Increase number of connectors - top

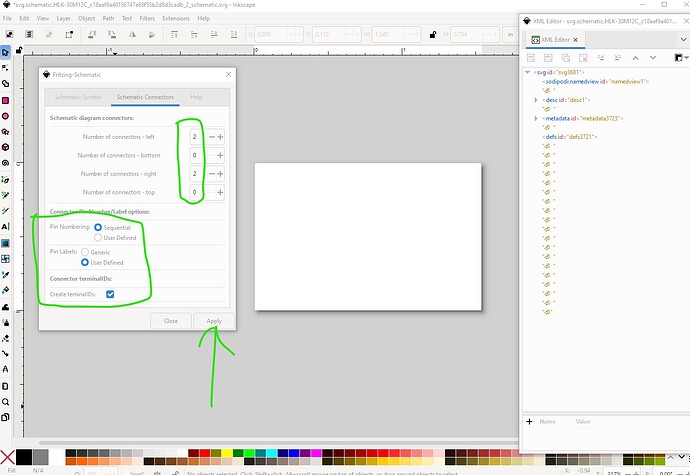tap(220, 192)
